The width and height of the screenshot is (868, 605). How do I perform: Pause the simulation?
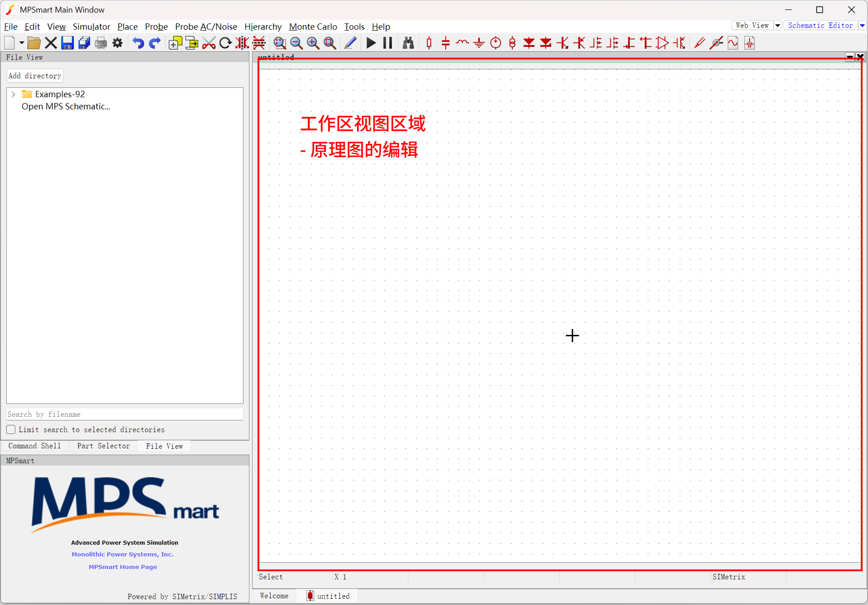pyautogui.click(x=388, y=43)
